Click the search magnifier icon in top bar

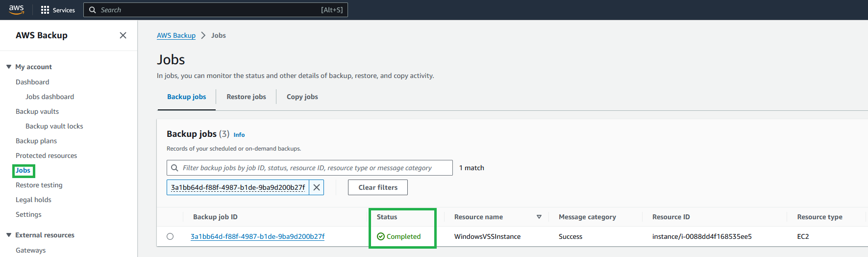[92, 10]
